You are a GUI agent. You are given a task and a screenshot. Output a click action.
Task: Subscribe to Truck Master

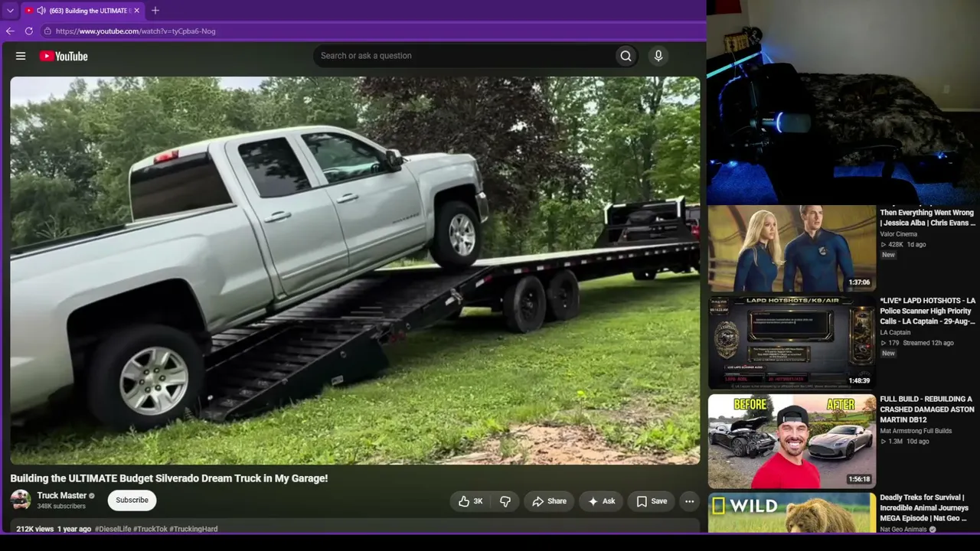[132, 500]
